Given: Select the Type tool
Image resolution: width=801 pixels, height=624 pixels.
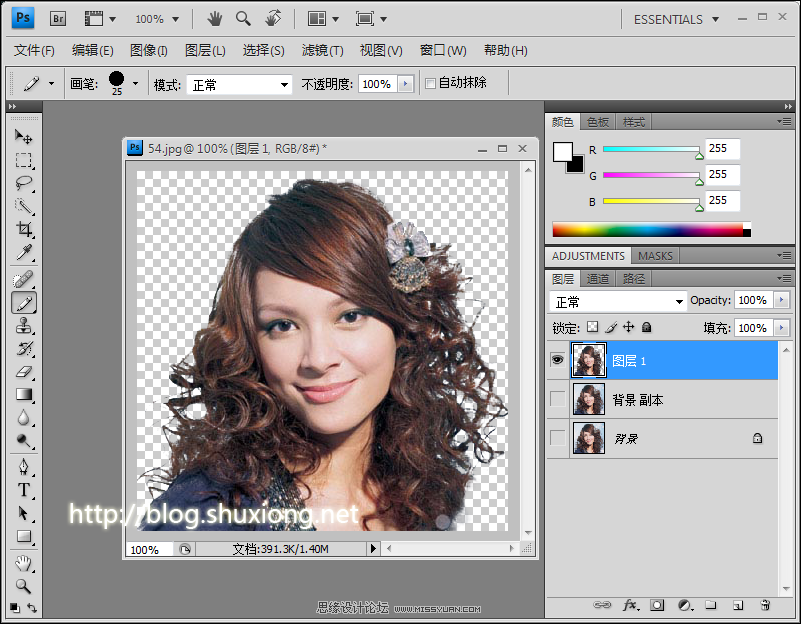Looking at the screenshot, I should click(23, 490).
